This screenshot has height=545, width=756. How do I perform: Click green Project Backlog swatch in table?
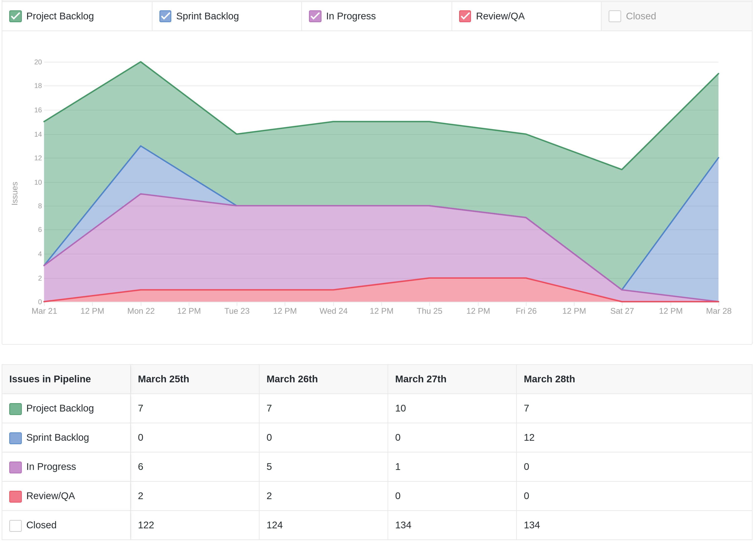click(x=15, y=409)
